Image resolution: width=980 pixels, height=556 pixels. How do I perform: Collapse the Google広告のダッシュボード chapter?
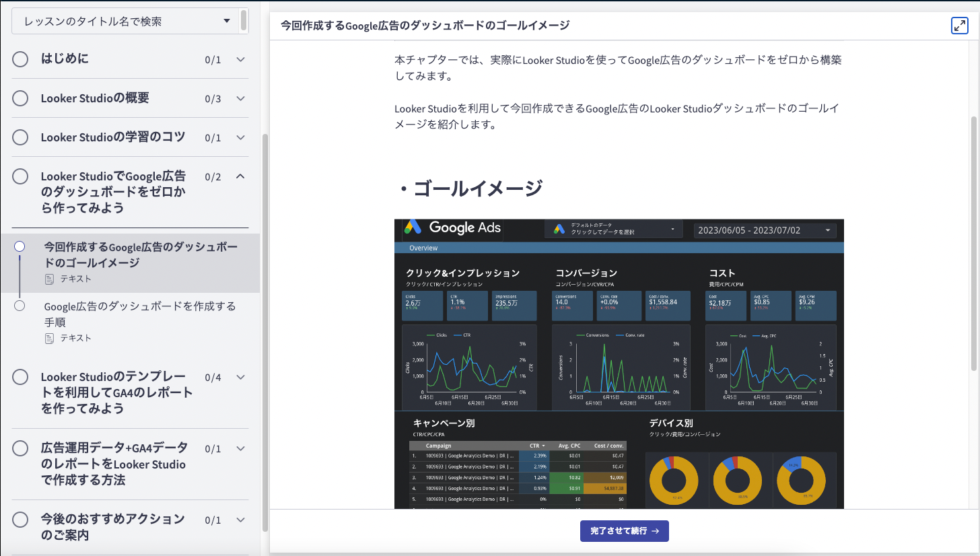[x=240, y=176]
